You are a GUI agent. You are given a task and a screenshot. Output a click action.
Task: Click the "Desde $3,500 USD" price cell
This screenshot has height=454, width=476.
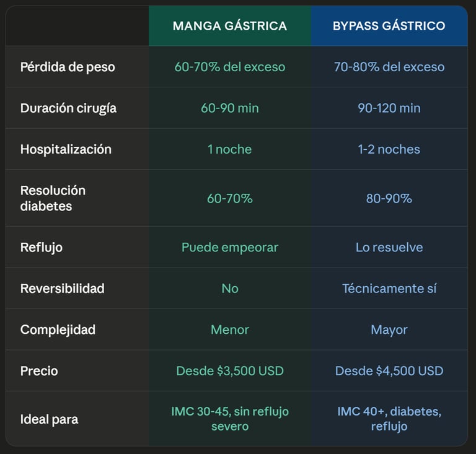point(230,371)
